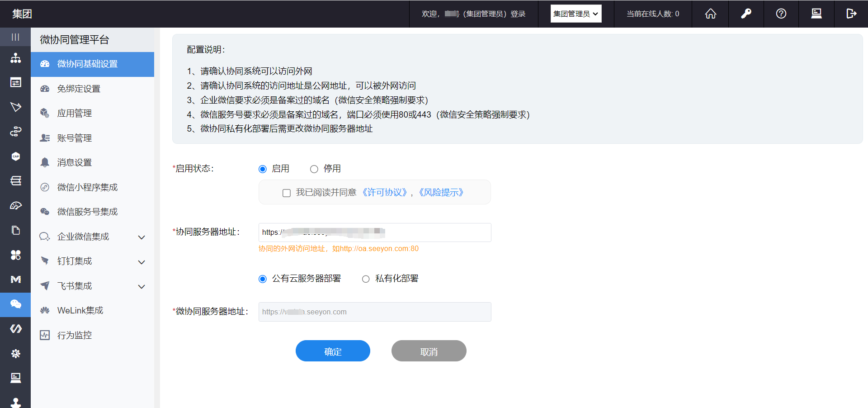Select 私有化部署 deployment option
Screen dimensions: 868x408
(x=366, y=279)
